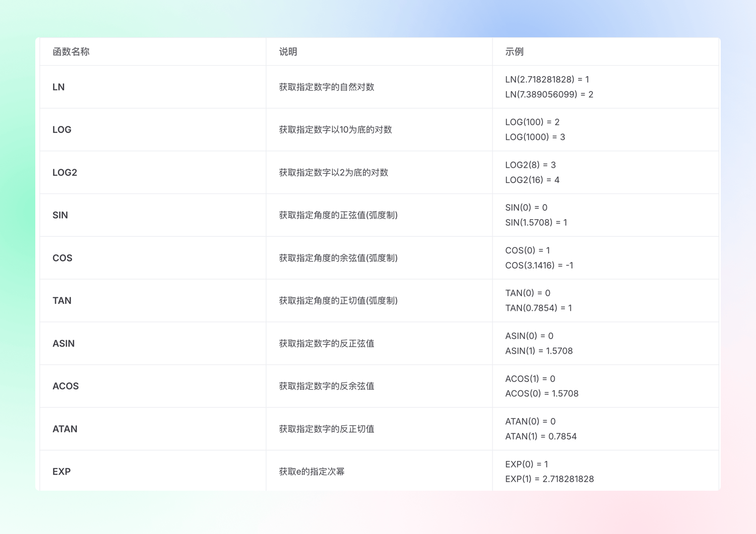Select the LOG function name cell

pos(62,130)
